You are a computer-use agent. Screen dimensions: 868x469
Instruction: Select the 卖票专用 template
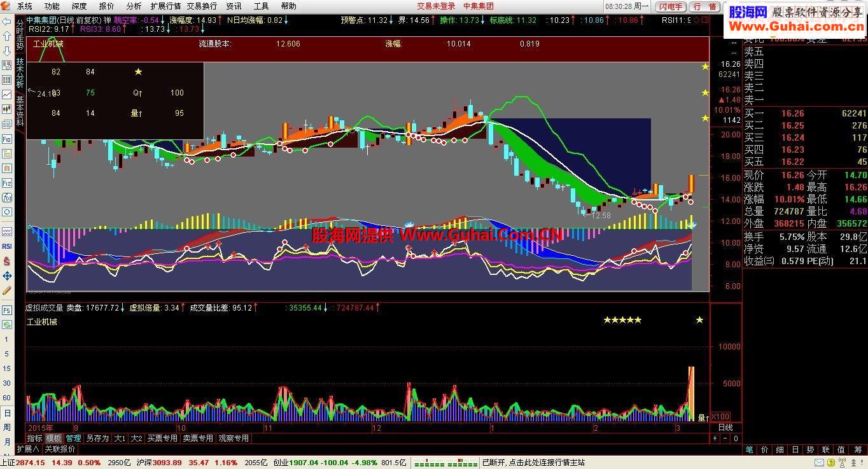[x=198, y=438]
